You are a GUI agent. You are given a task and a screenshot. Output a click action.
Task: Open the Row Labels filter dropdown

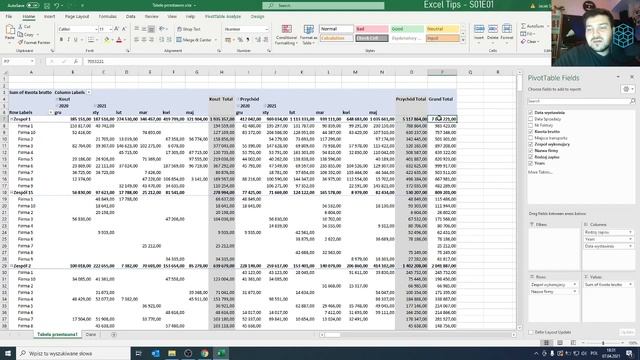click(x=51, y=112)
